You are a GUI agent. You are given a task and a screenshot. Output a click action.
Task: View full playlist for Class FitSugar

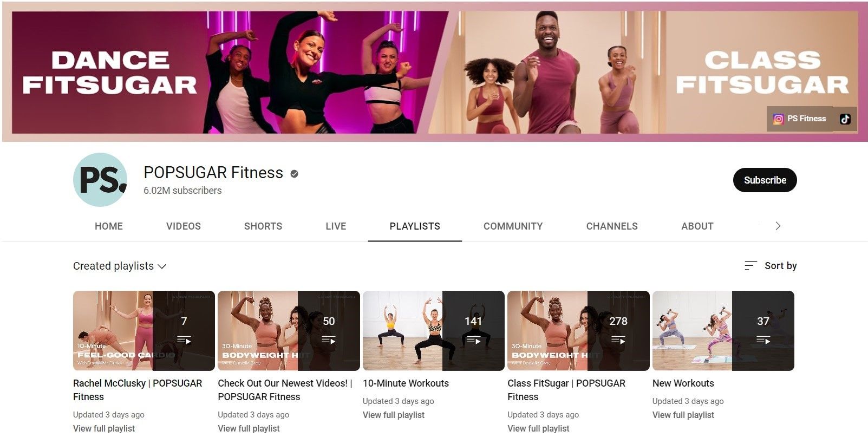click(538, 428)
